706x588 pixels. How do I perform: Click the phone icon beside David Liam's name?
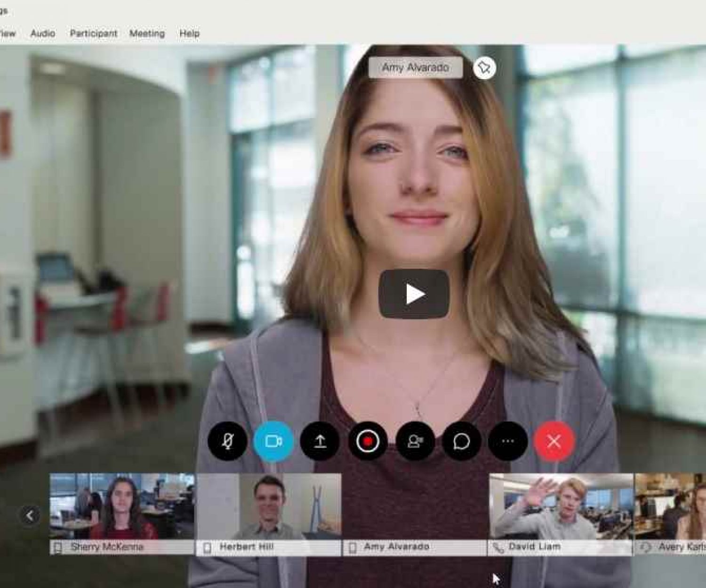(497, 547)
